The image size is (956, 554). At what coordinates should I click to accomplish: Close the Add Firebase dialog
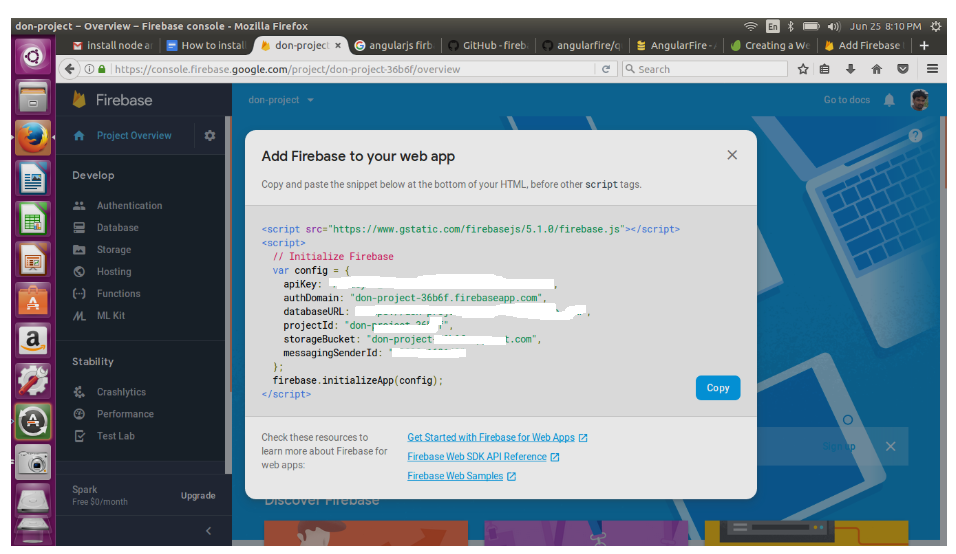pyautogui.click(x=732, y=155)
